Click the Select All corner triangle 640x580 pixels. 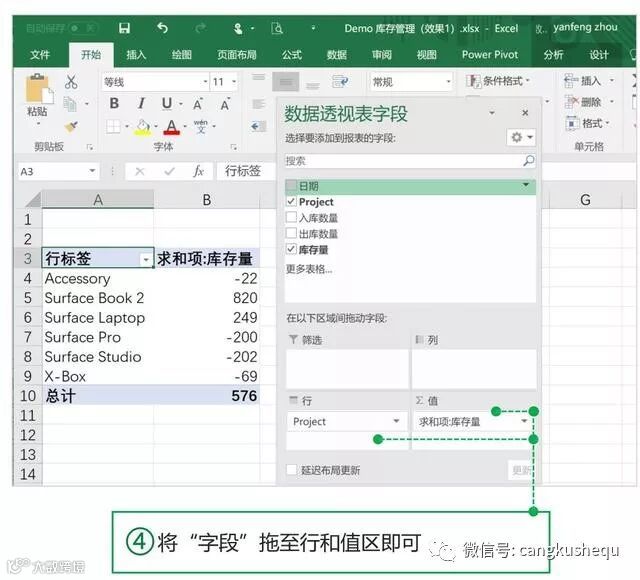pyautogui.click(x=33, y=199)
